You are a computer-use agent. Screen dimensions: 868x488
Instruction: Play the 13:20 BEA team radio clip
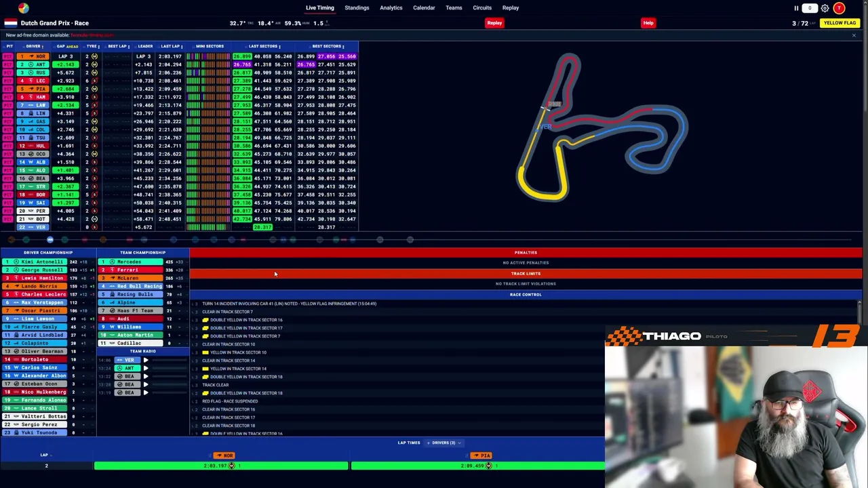click(x=146, y=385)
